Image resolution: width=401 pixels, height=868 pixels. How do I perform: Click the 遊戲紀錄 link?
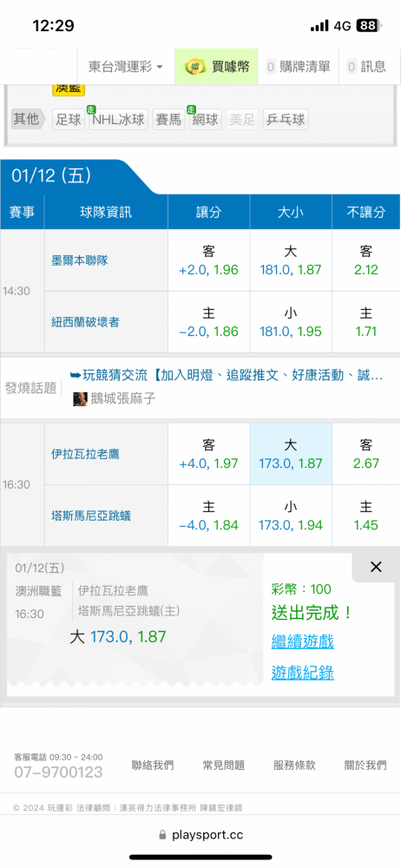302,673
